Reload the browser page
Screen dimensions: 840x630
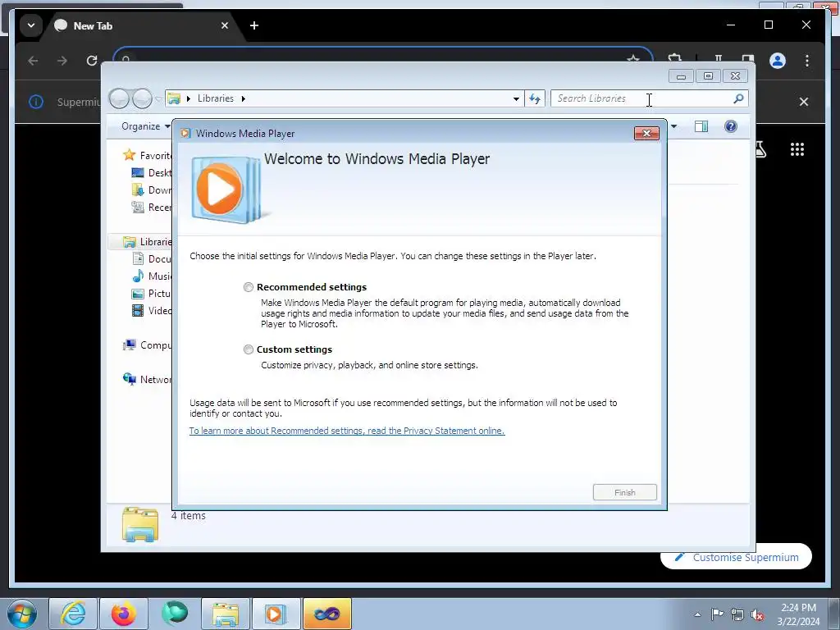pos(92,61)
